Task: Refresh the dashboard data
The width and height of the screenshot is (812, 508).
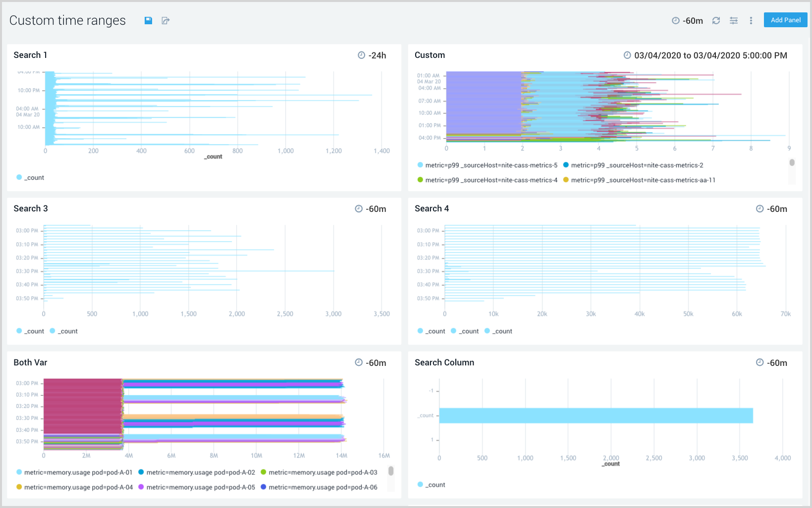Action: (x=716, y=20)
